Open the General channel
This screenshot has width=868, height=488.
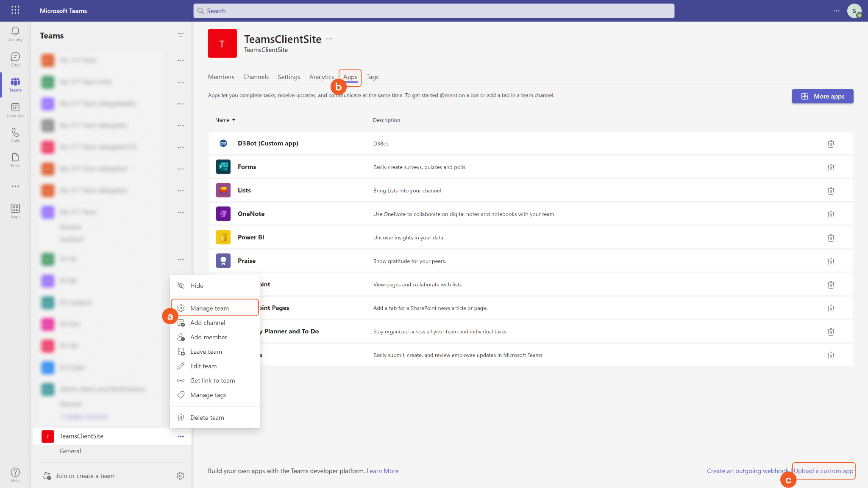coord(70,451)
